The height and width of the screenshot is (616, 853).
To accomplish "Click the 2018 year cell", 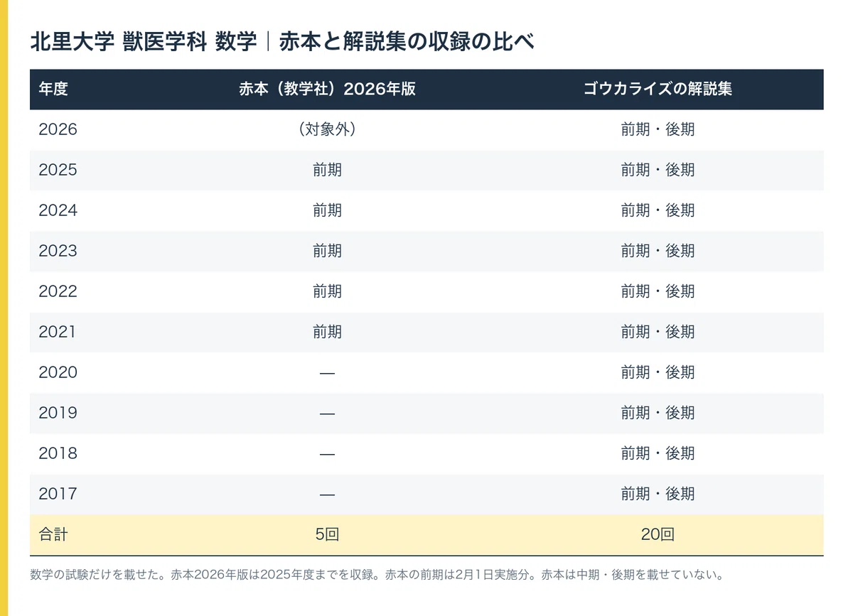I will click(58, 454).
